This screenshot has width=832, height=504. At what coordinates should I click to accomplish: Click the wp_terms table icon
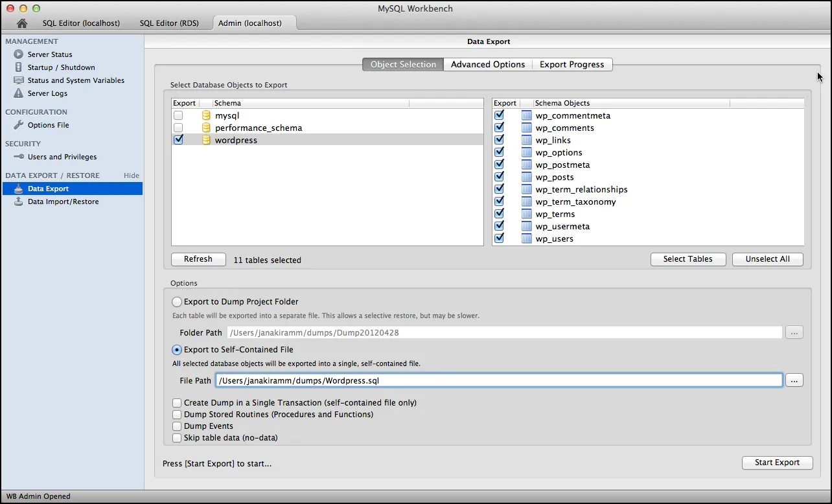pyautogui.click(x=526, y=214)
